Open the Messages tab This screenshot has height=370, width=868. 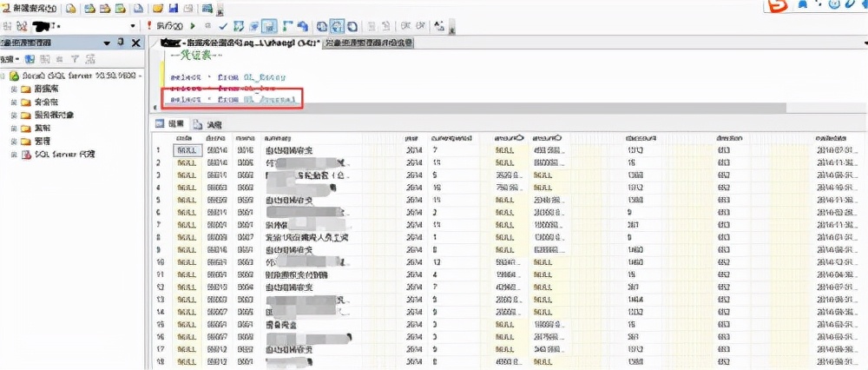coord(208,124)
